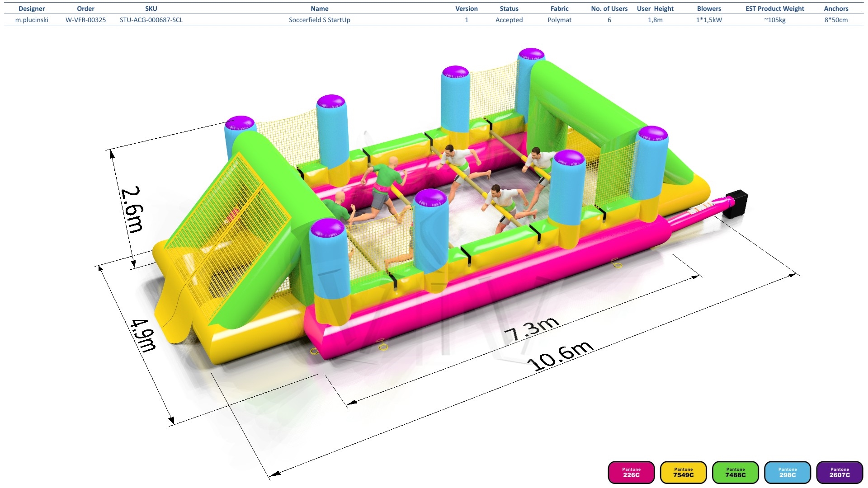Click the Status column header
Image resolution: width=868 pixels, height=488 pixels.
coord(509,9)
